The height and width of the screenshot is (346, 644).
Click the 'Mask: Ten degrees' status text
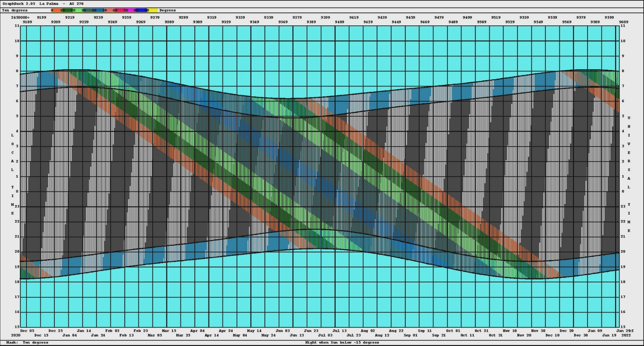click(x=27, y=343)
